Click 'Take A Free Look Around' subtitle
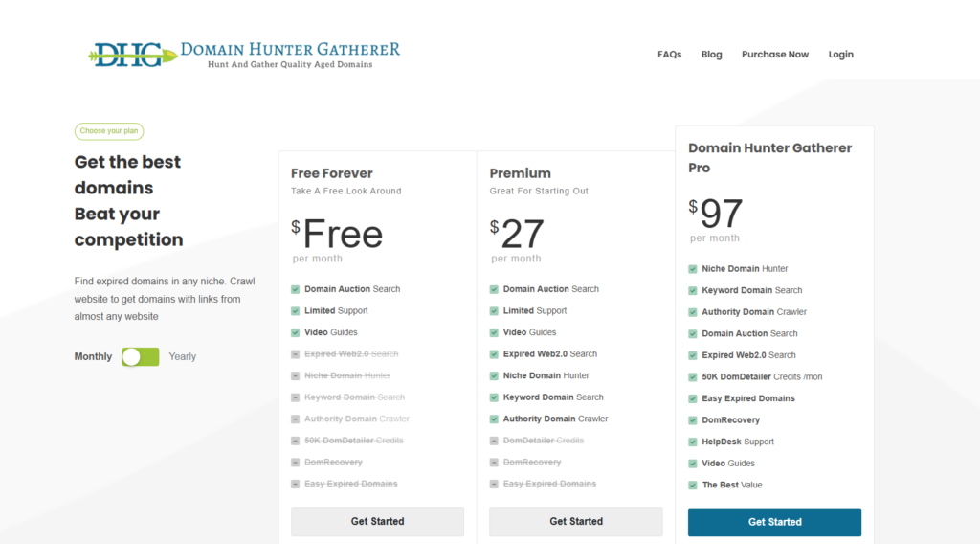Viewport: 980px width, 544px height. point(346,191)
